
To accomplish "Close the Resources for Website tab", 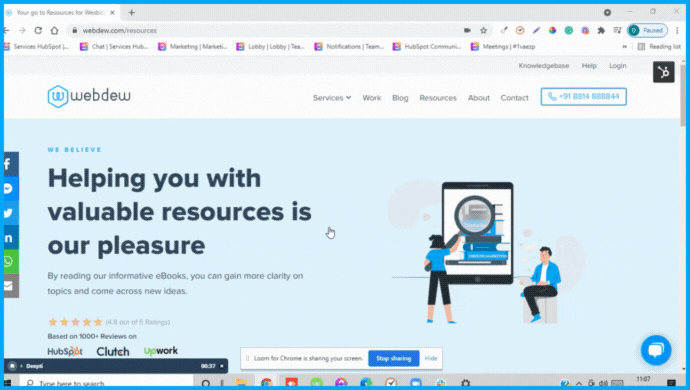I will (x=112, y=13).
